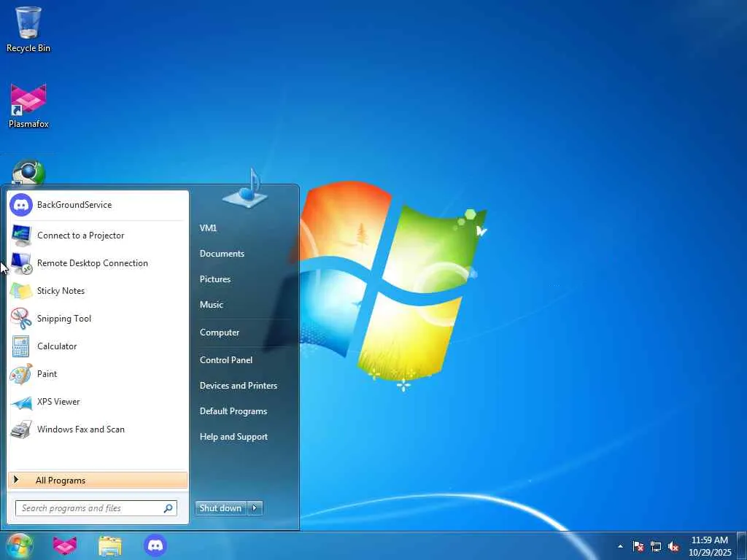The width and height of the screenshot is (747, 560).
Task: Launch the Plasmafox desktop shortcut
Action: [28, 105]
